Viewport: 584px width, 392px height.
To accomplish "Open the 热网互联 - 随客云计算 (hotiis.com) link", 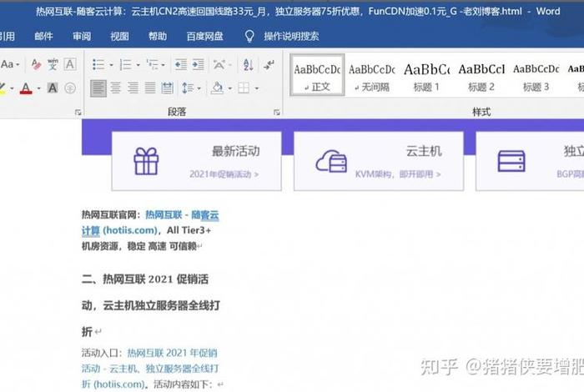I will (x=150, y=223).
